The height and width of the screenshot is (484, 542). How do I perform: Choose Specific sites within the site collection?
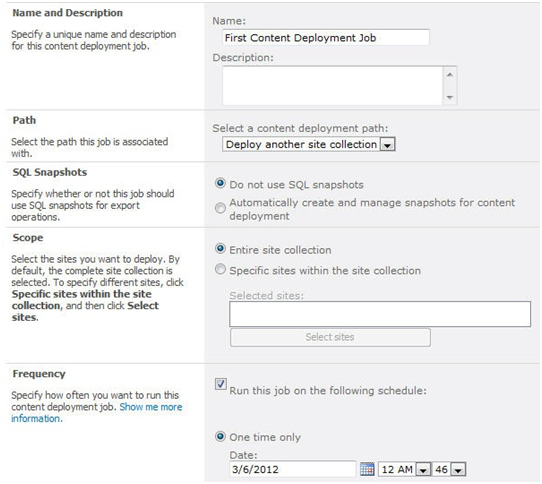(x=220, y=269)
